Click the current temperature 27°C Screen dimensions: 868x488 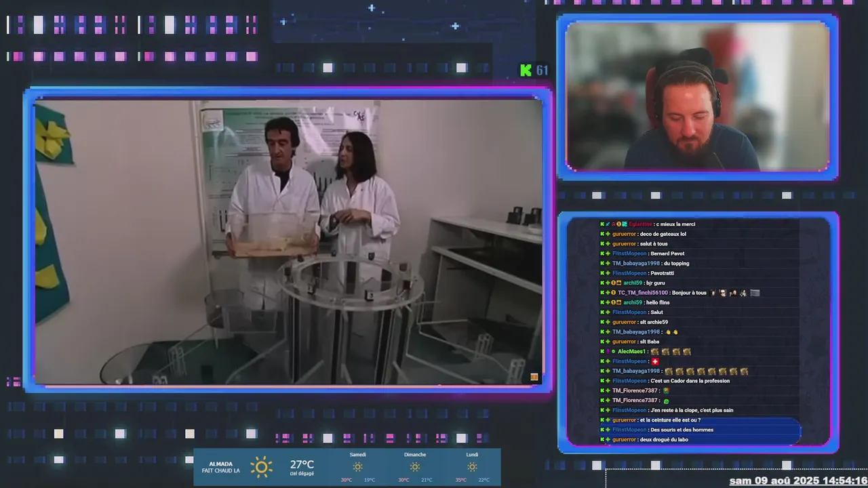click(x=302, y=464)
